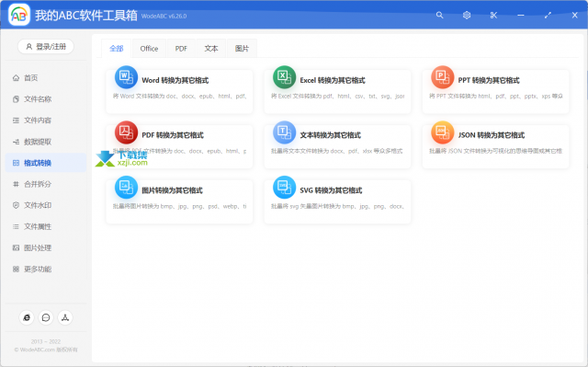The height and width of the screenshot is (367, 588).
Task: Switch to the 全部 tab
Action: [x=117, y=49]
